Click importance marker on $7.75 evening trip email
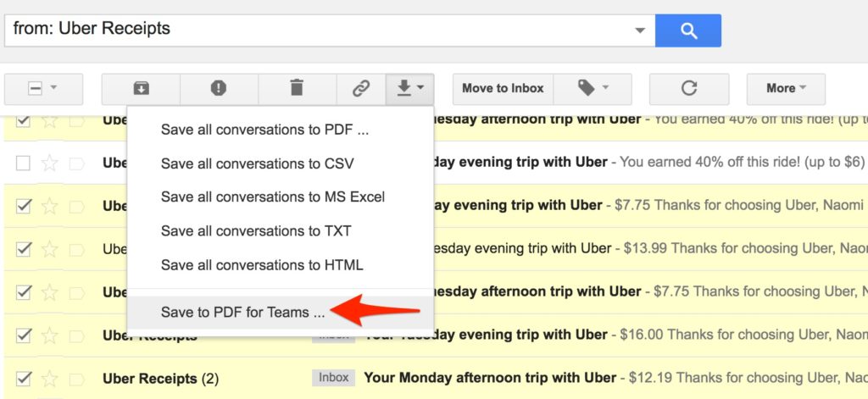 76,207
